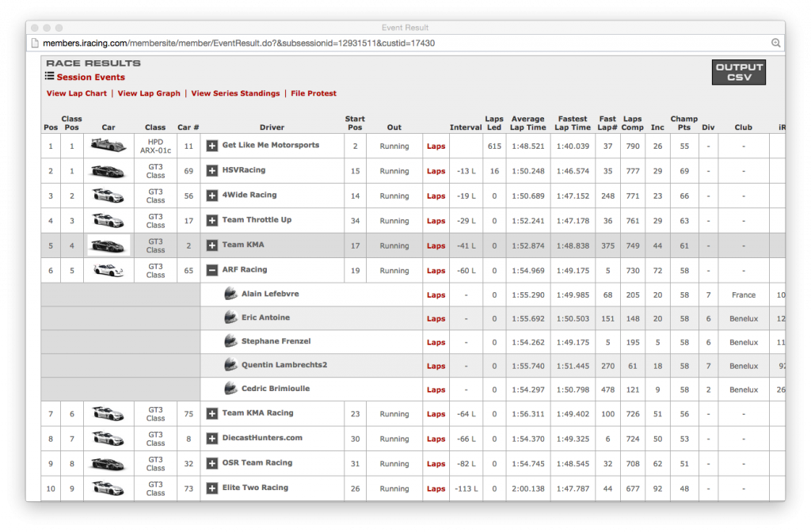This screenshot has width=811, height=532.
Task: Click the page document icon beside the URL
Action: pos(35,43)
